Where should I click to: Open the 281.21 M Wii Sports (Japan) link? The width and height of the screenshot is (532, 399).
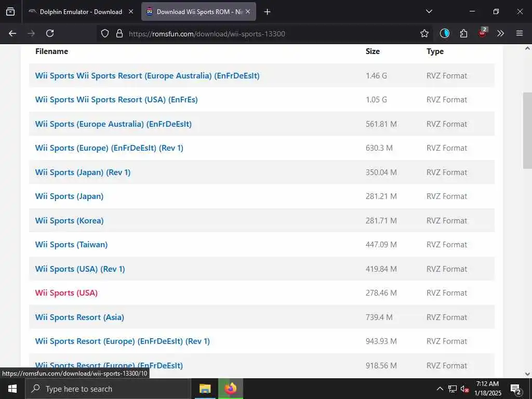click(69, 196)
